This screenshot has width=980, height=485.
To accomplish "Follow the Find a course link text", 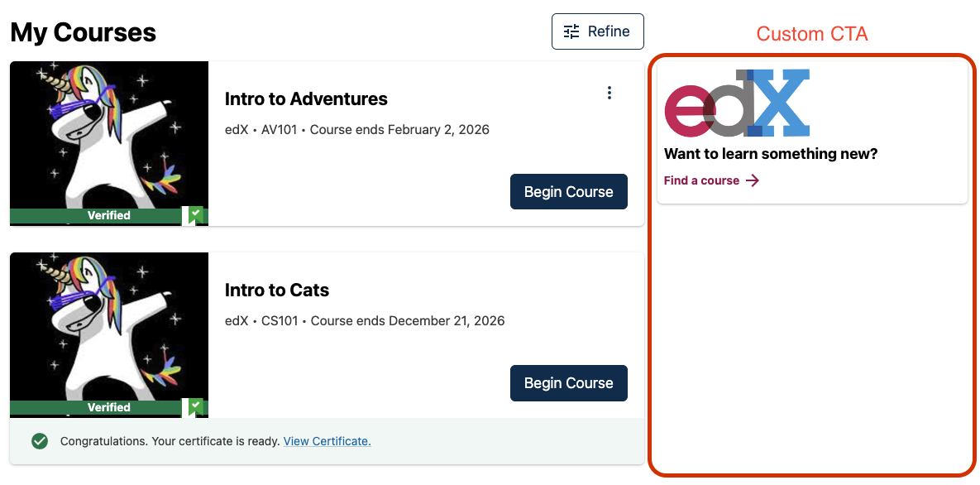I will pos(701,180).
